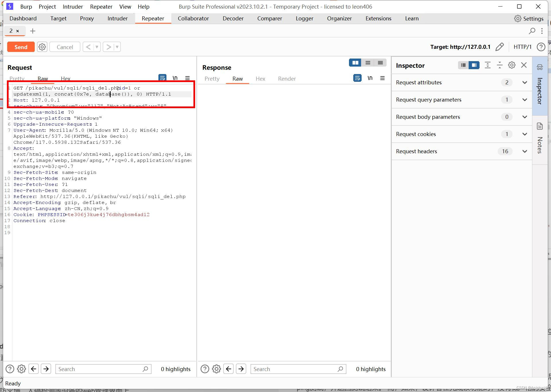The width and height of the screenshot is (551, 392).
Task: Jump to previous request search match
Action: click(34, 369)
